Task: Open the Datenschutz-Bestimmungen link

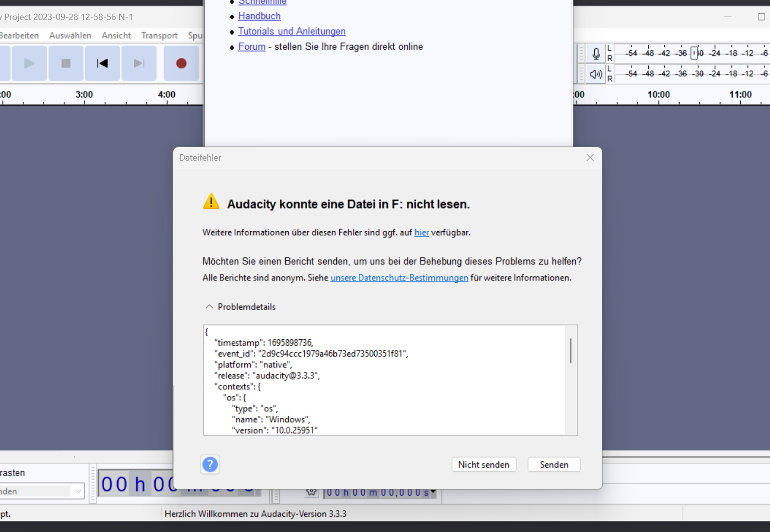Action: 399,278
